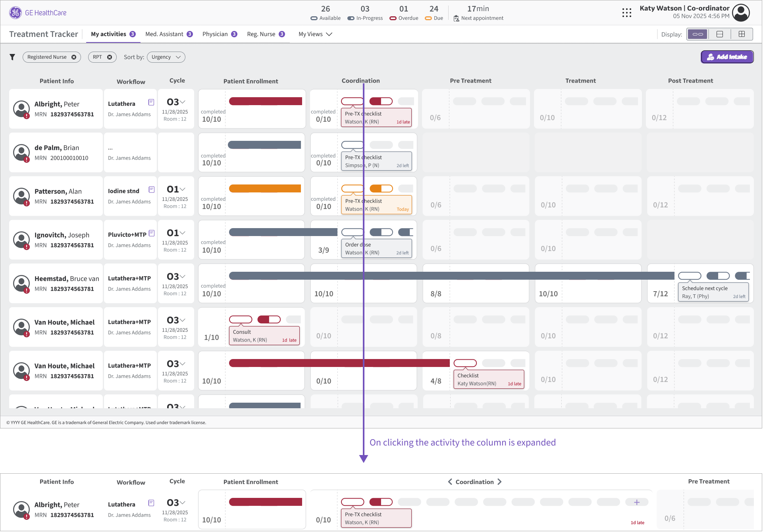Open the Sort by Urgency dropdown
The image size is (763, 532).
(166, 57)
